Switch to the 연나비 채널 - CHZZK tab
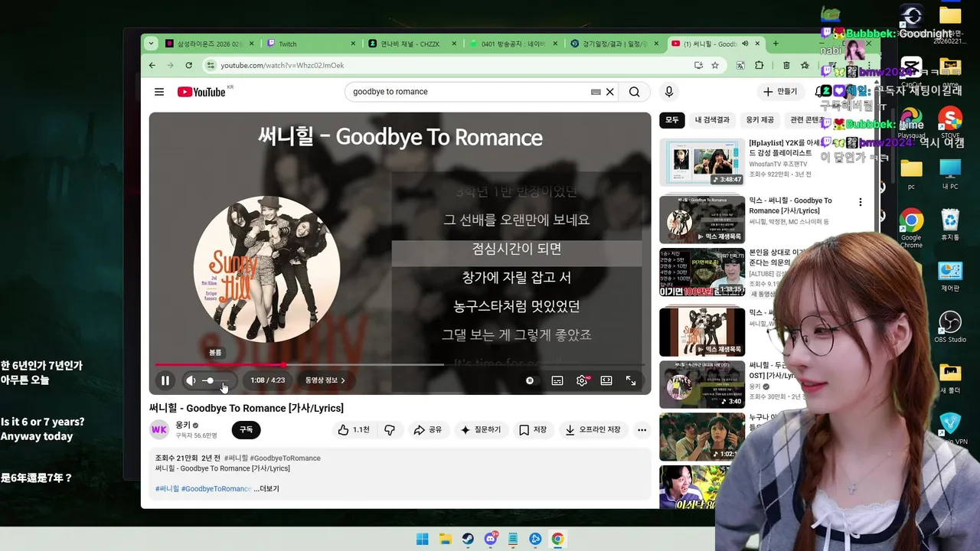Image resolution: width=980 pixels, height=551 pixels. point(412,44)
